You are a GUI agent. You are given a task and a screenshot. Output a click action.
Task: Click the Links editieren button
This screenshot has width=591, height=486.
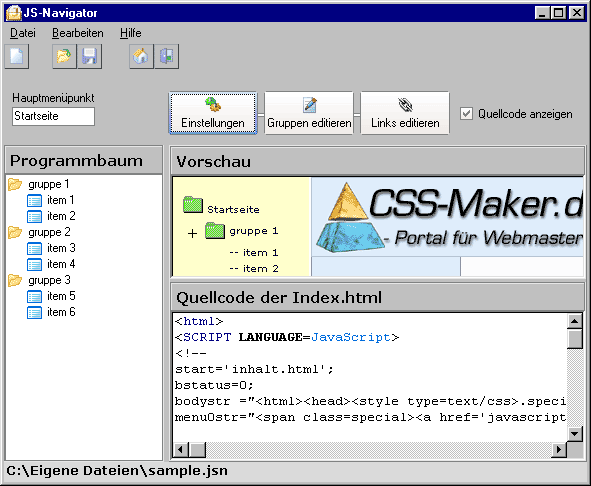[405, 113]
